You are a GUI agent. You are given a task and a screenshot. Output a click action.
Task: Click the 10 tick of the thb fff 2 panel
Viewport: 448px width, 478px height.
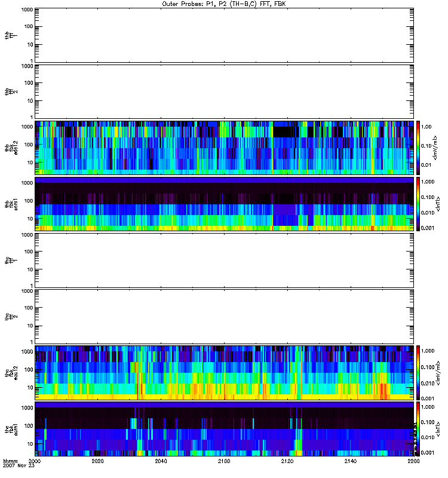[x=30, y=101]
